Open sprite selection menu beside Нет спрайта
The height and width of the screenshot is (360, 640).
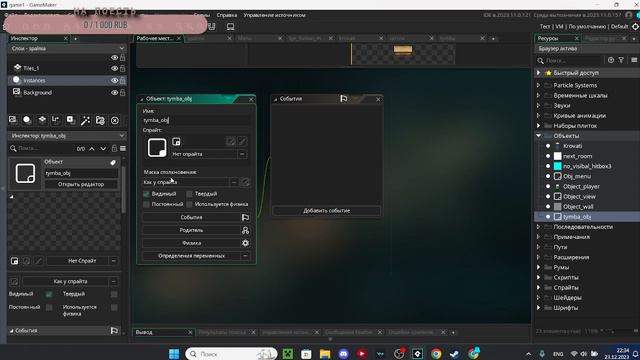pos(242,154)
